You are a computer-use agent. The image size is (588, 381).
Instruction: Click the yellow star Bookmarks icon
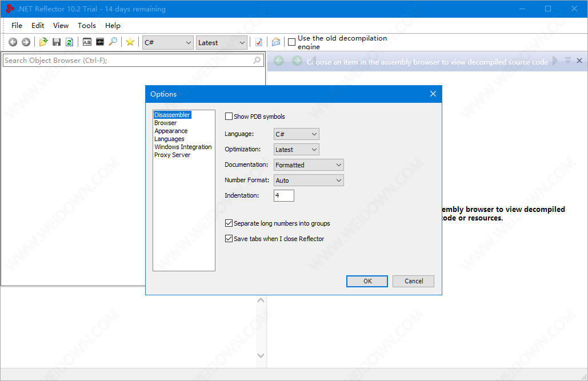[130, 42]
